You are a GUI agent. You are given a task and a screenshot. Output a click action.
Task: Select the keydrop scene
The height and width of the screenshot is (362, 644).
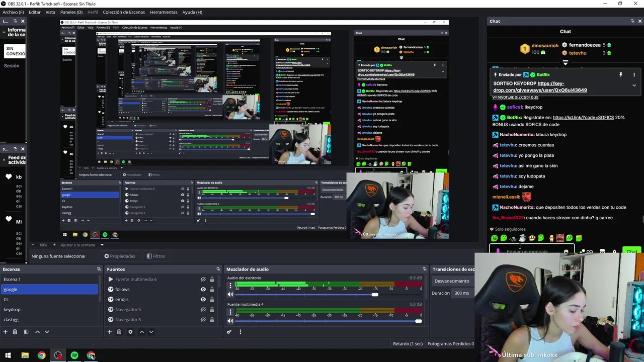pos(49,309)
